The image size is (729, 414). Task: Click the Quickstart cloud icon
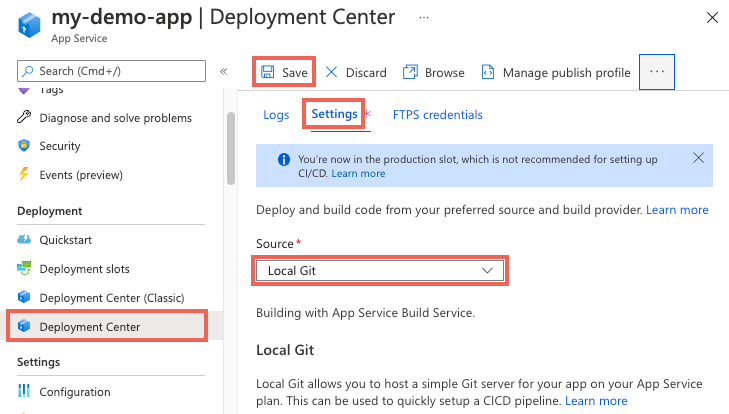point(24,240)
